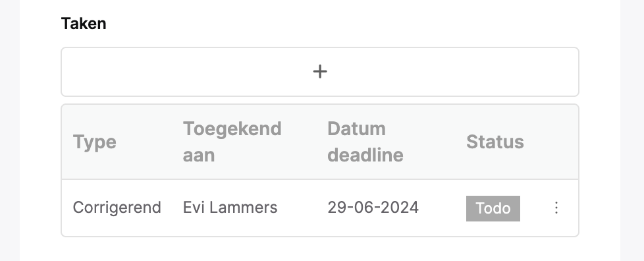
Task: Sort by the Datum deadline column header
Action: pos(365,142)
